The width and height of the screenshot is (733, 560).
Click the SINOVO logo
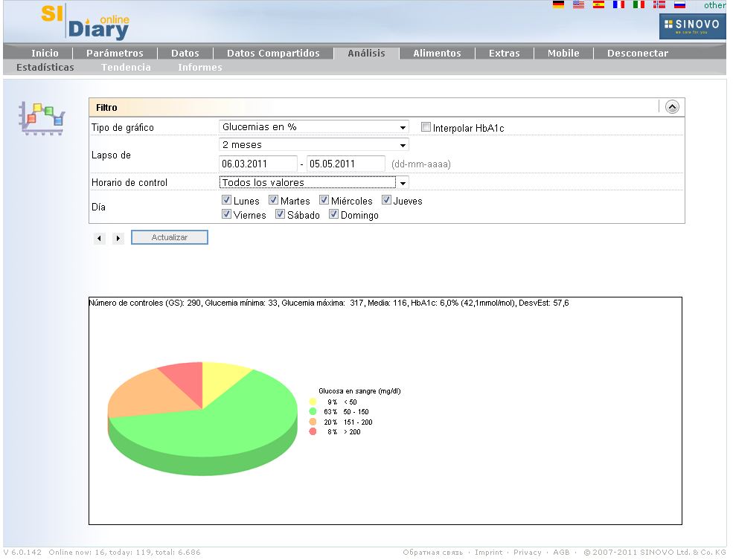coord(691,26)
